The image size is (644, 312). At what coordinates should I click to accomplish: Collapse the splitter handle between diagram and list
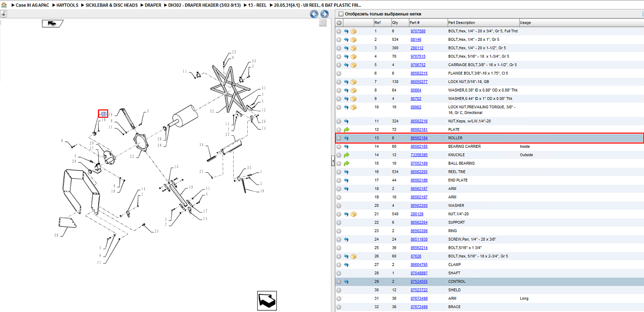(x=333, y=161)
